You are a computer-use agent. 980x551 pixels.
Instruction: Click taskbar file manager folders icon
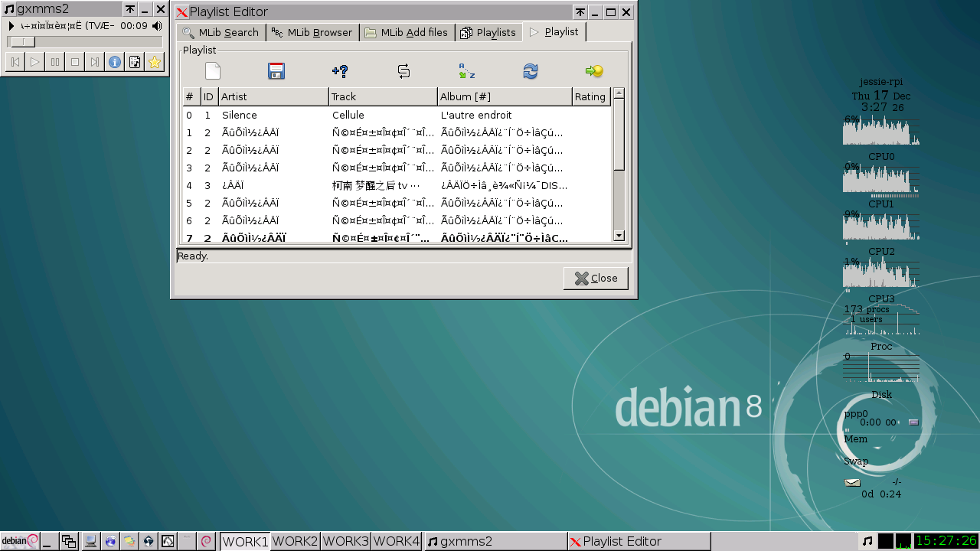130,541
